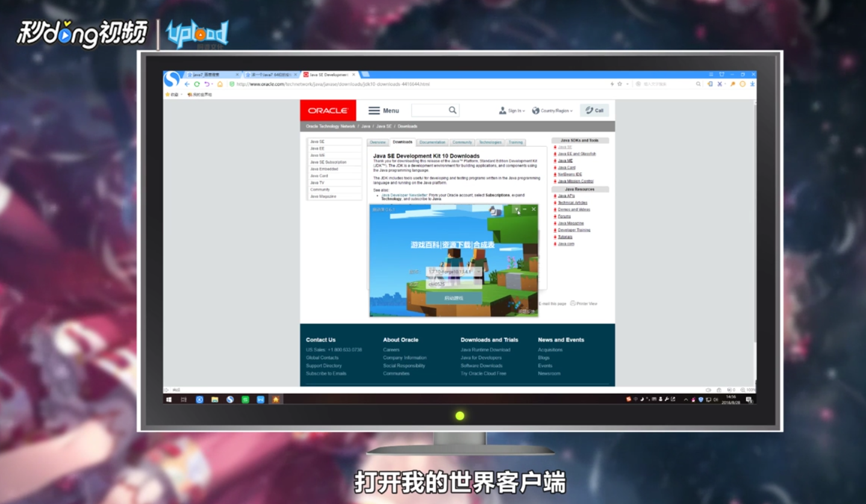
Task: Click the launcher username field
Action: (454, 284)
